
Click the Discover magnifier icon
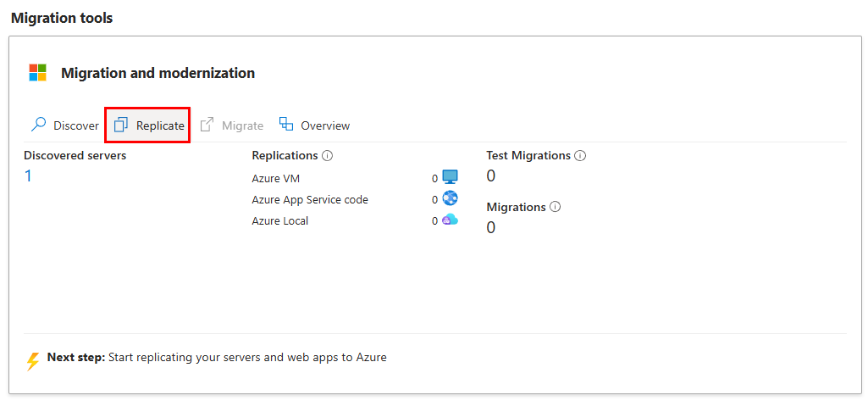point(39,125)
